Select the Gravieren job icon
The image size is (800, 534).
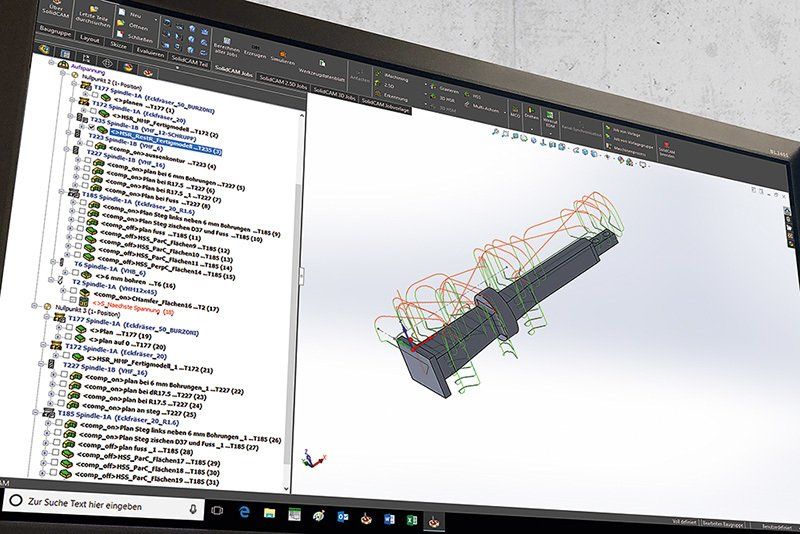433,87
